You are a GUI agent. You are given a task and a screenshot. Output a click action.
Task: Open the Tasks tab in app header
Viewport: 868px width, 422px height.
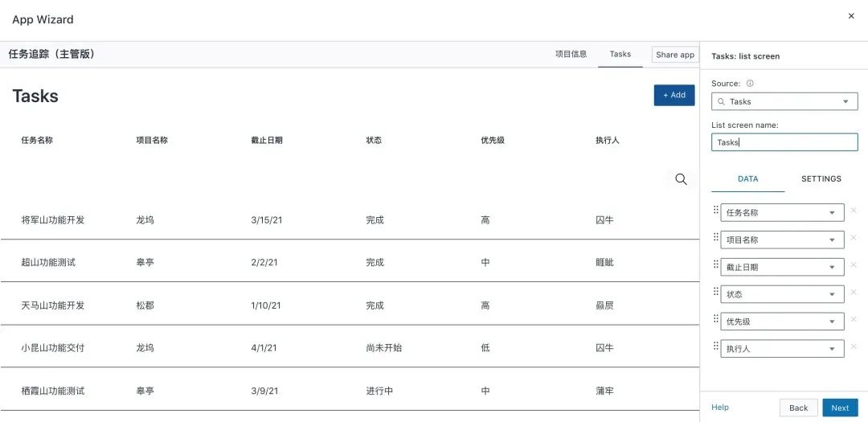click(620, 55)
